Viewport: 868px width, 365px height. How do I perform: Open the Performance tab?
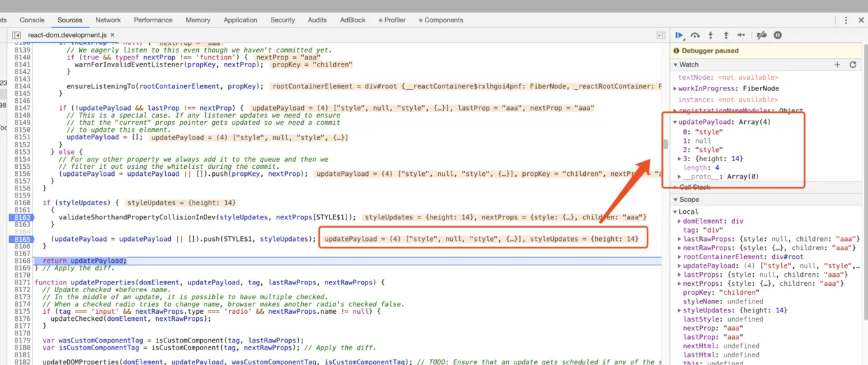coord(153,20)
